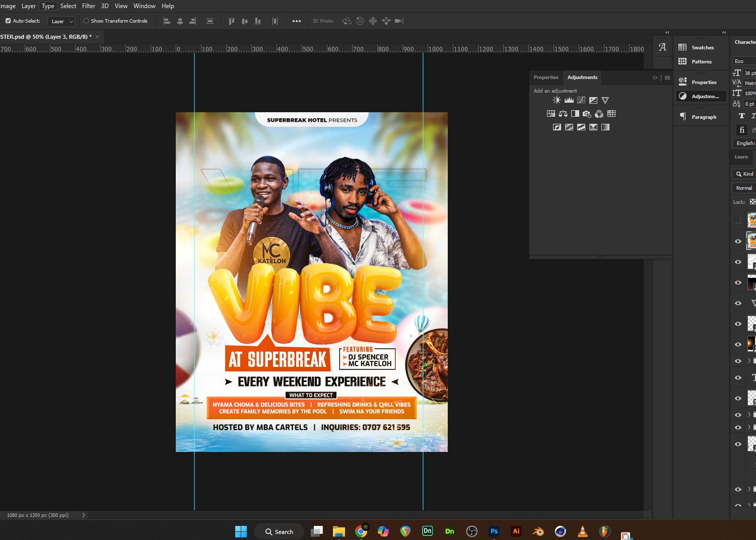The height and width of the screenshot is (540, 756).
Task: Open Illustrator from the taskbar
Action: tap(516, 531)
